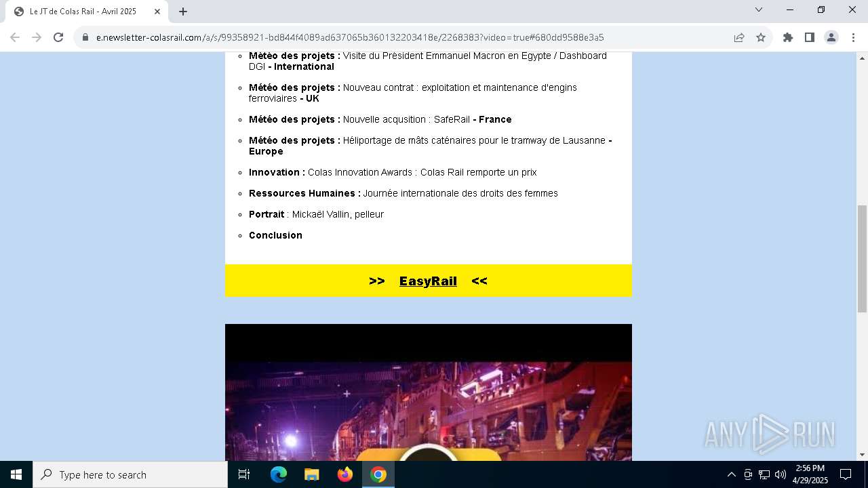
Task: Click 'Héliportage de mâts caténaires' text
Action: (x=411, y=140)
